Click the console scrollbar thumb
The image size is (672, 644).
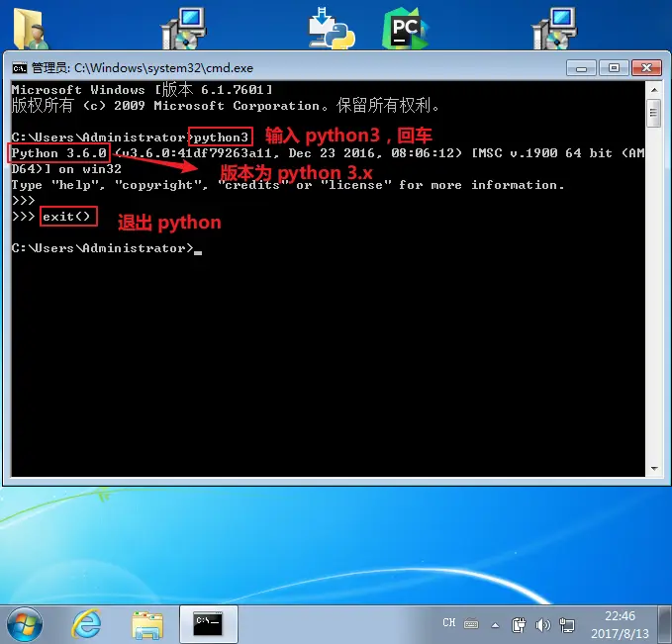coord(653,113)
